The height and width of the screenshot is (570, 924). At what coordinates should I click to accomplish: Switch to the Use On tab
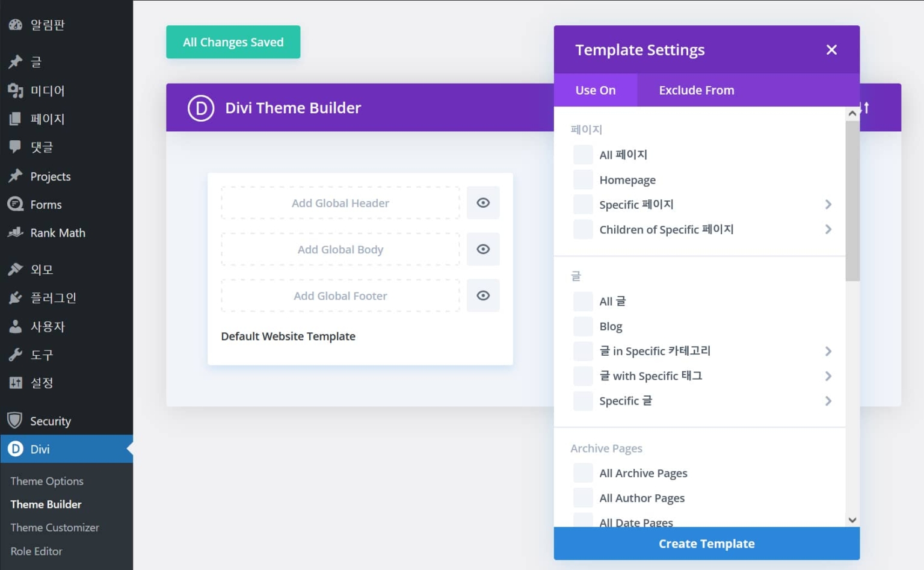tap(596, 90)
